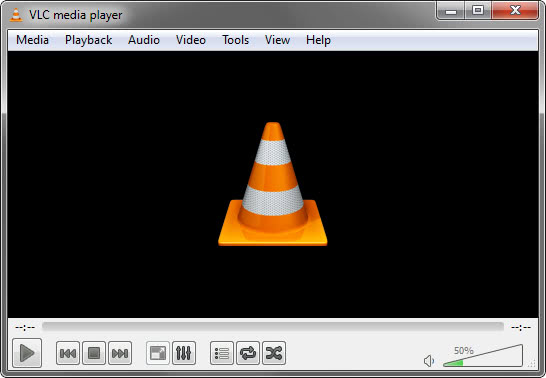Screen dimensions: 546x378
Task: Mute audio with the speaker icon
Action: [x=429, y=361]
